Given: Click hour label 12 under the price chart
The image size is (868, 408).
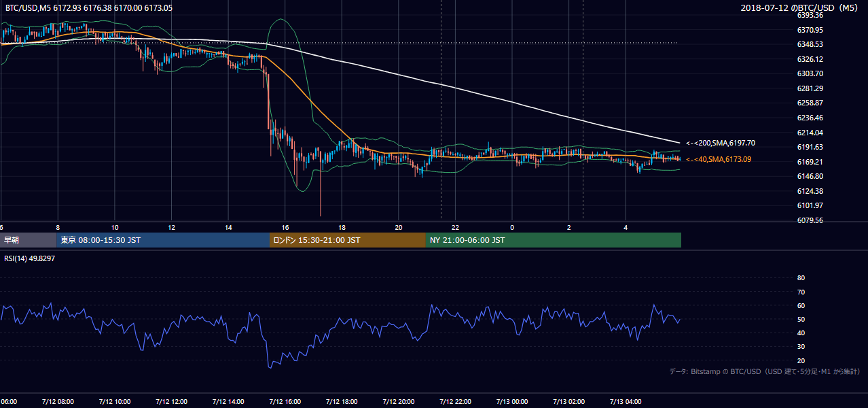Looking at the screenshot, I should point(171,228).
